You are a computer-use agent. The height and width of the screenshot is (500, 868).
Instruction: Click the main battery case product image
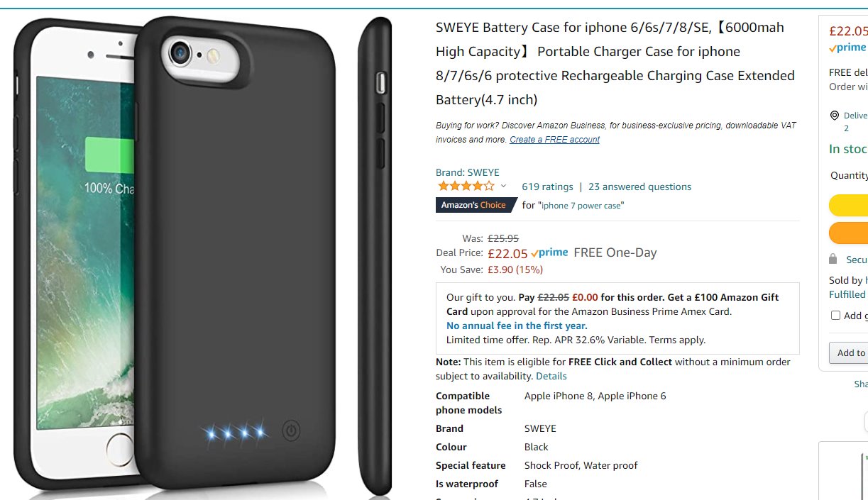coord(202,255)
